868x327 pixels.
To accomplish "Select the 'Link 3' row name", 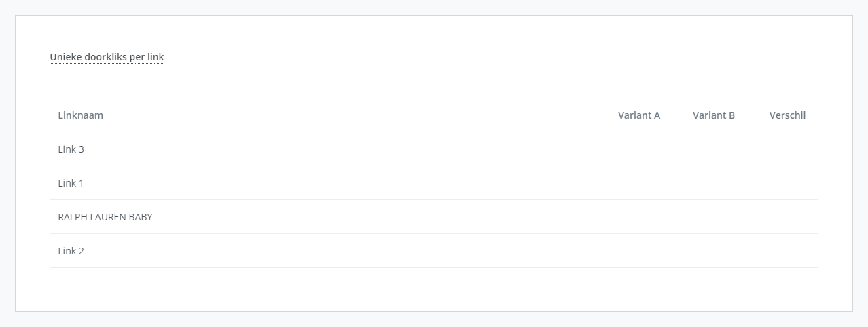I will [71, 149].
